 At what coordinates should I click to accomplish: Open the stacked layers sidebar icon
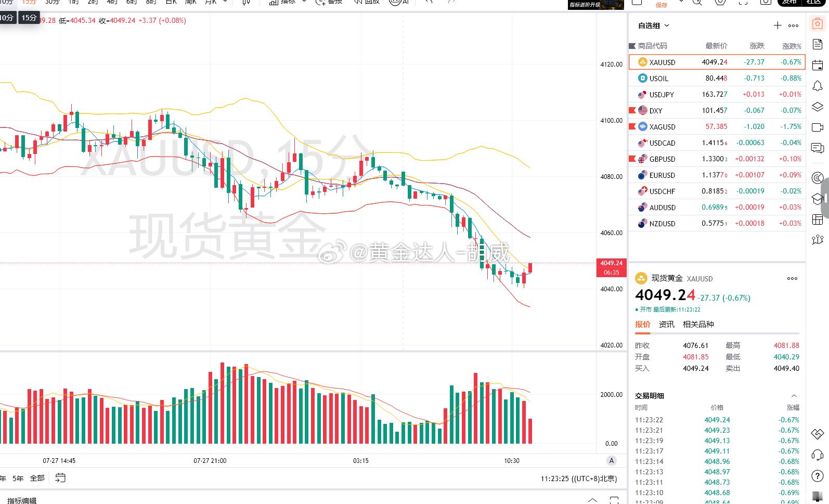tap(818, 107)
